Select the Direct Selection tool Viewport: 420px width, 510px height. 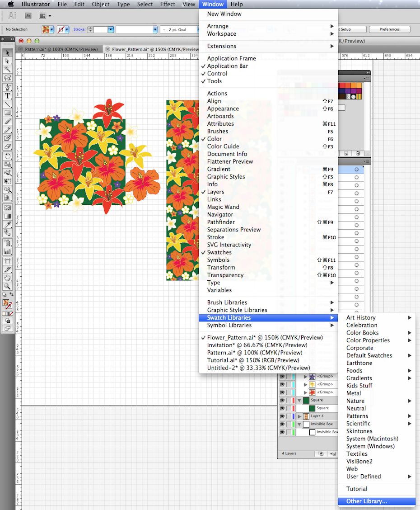click(7, 61)
